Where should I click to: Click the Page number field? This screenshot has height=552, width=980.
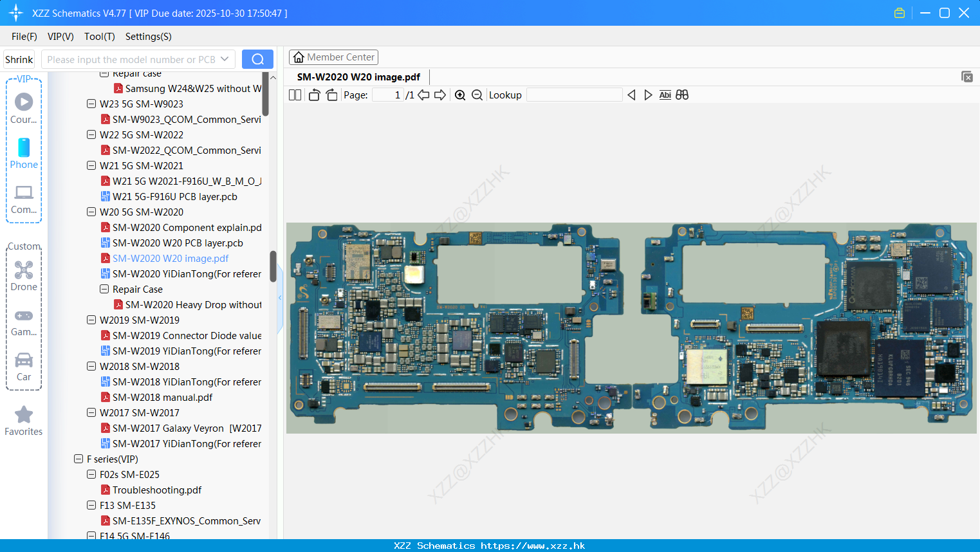[387, 95]
